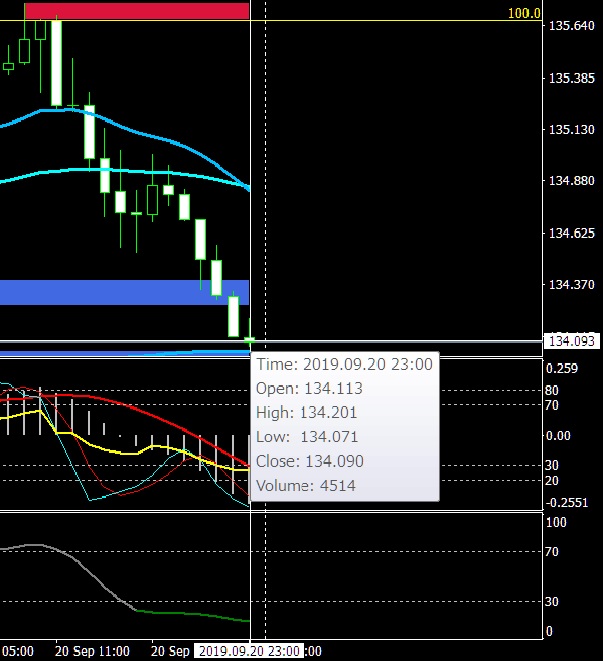Click the 100 level label in bottom panel
Screen dimensions: 603x661
click(555, 522)
